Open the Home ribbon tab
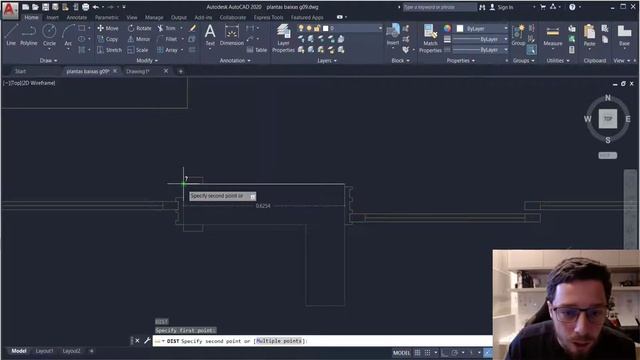The image size is (640, 360). (x=31, y=18)
